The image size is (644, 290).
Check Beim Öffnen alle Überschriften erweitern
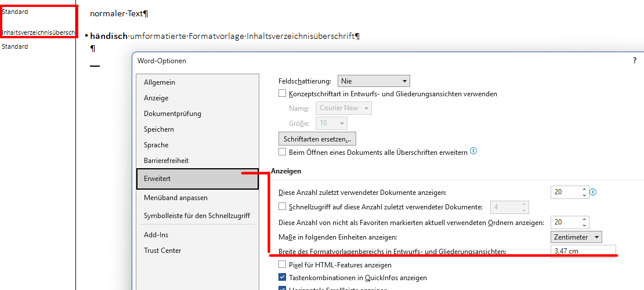click(283, 152)
